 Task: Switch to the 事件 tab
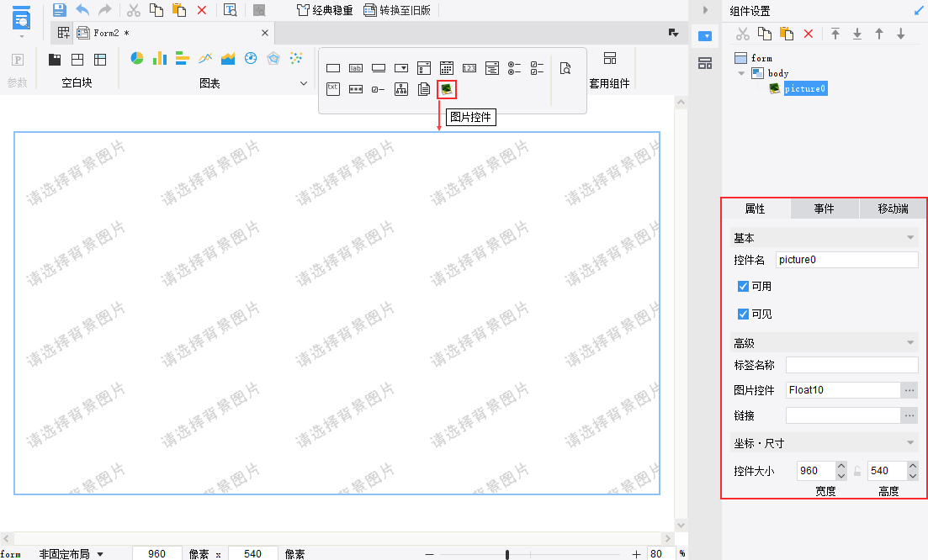(824, 209)
